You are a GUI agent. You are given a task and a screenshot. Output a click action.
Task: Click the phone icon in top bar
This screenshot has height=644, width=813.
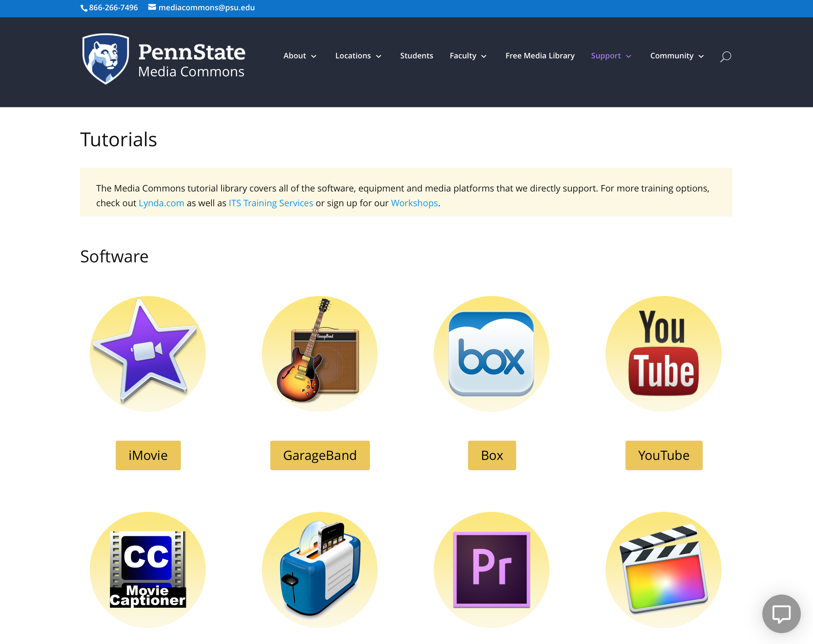coord(84,8)
